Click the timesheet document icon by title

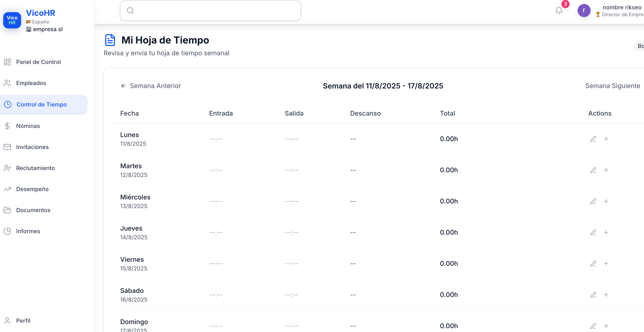tap(110, 40)
